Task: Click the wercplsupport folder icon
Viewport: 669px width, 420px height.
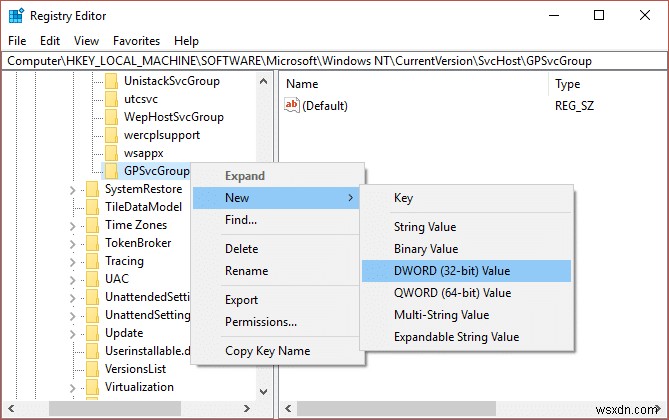Action: pyautogui.click(x=112, y=135)
